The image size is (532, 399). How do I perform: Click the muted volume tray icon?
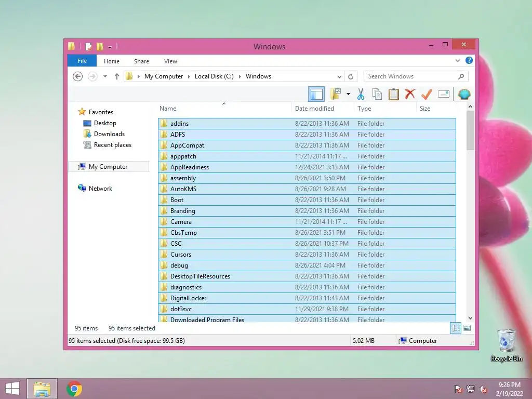coord(483,389)
